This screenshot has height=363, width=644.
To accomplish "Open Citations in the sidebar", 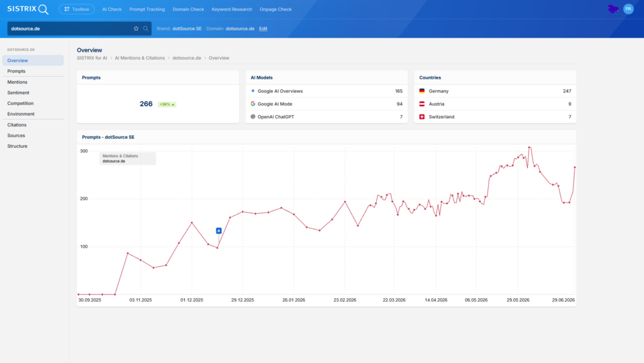I will click(x=17, y=125).
